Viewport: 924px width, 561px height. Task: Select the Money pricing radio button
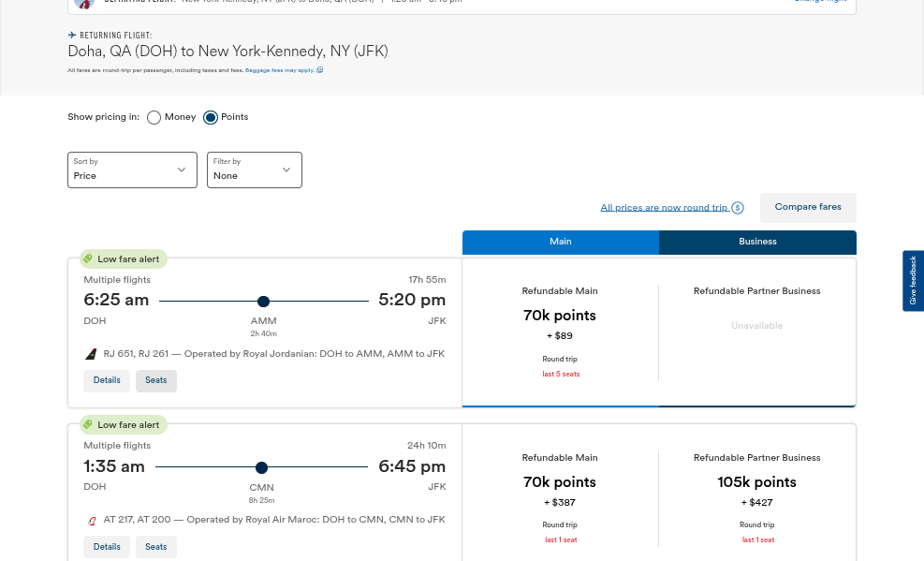(154, 117)
